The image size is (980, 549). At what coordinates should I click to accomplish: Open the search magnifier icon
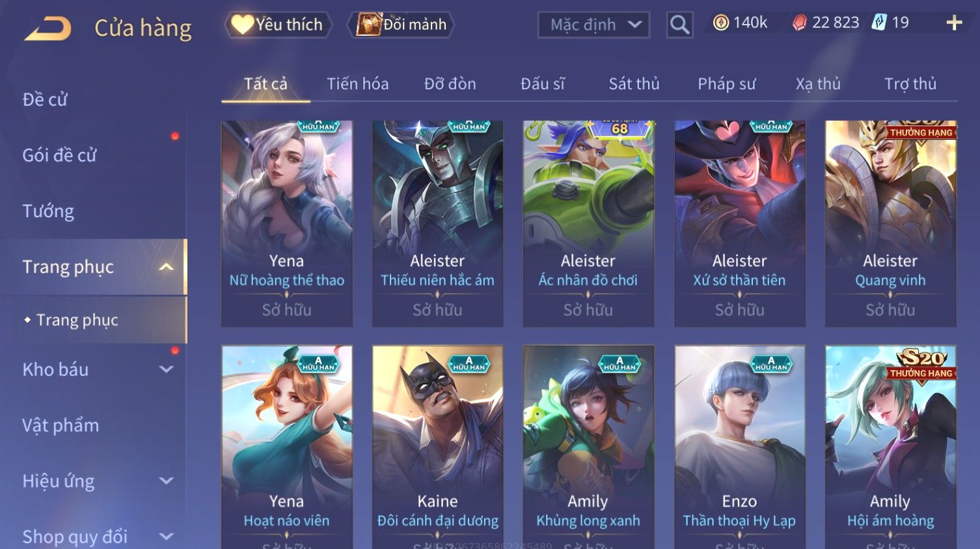point(679,25)
